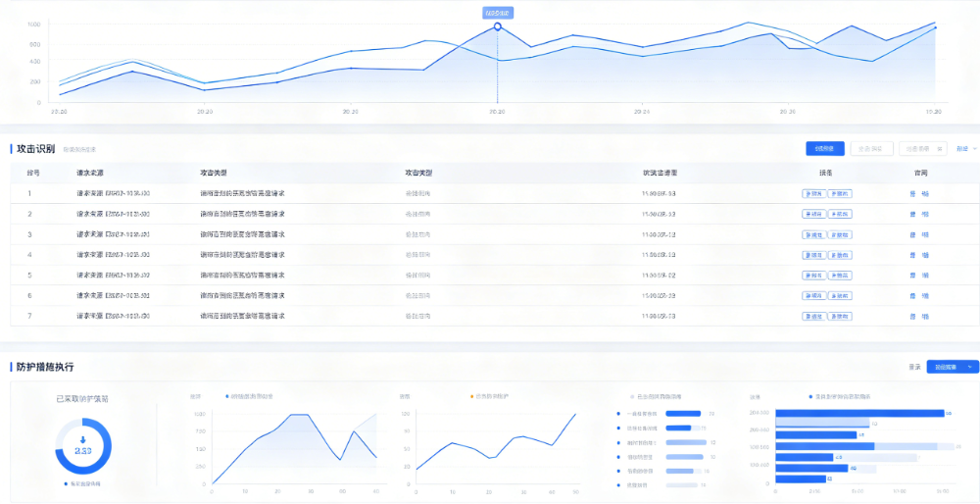Click the row number "4" cell in the attack table
Image resolution: width=980 pixels, height=504 pixels.
coord(29,255)
